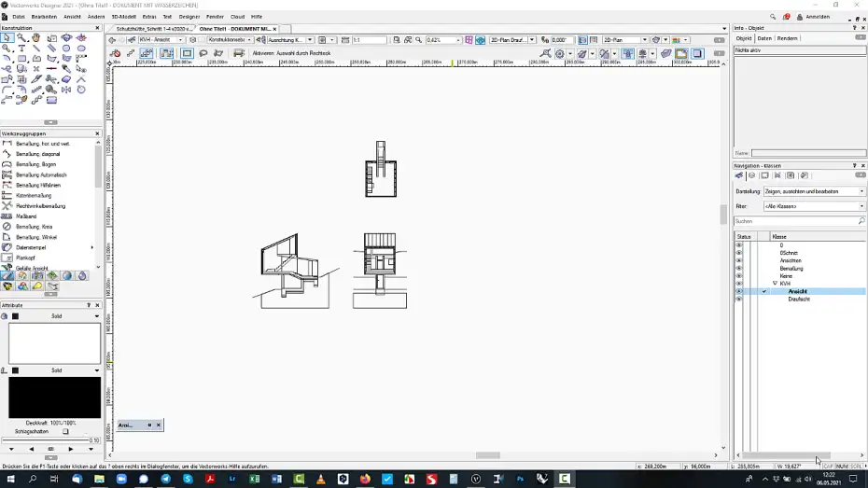This screenshot has height=488, width=868.
Task: Open the Photoshop taskbar icon
Action: (x=520, y=480)
